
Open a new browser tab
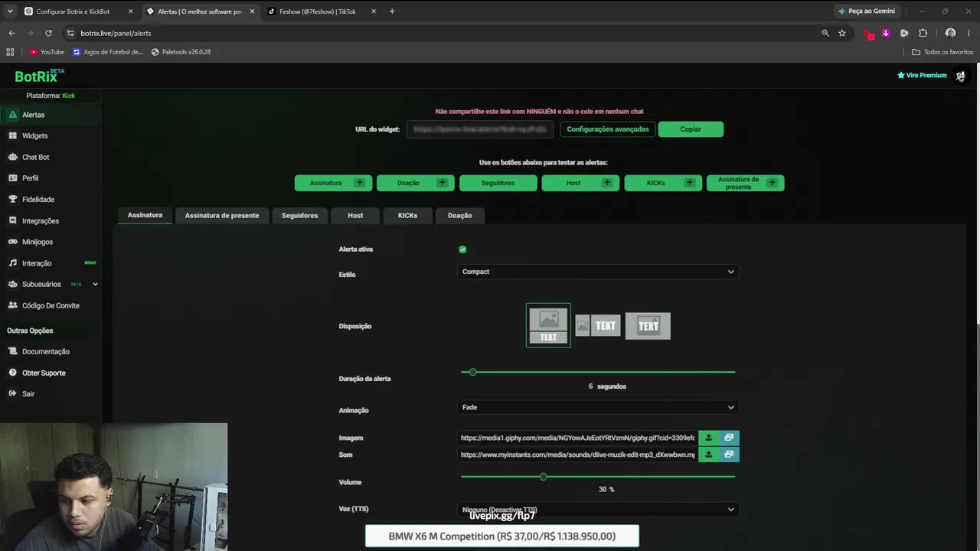point(392,11)
